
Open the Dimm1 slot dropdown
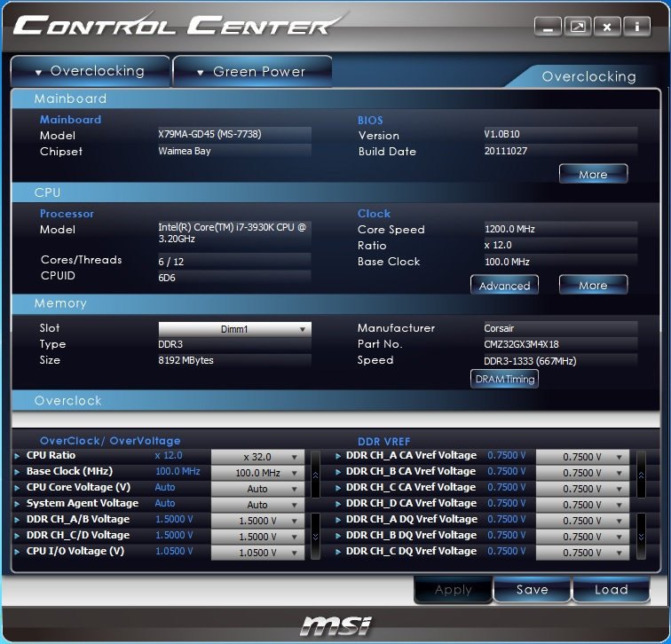pos(234,329)
